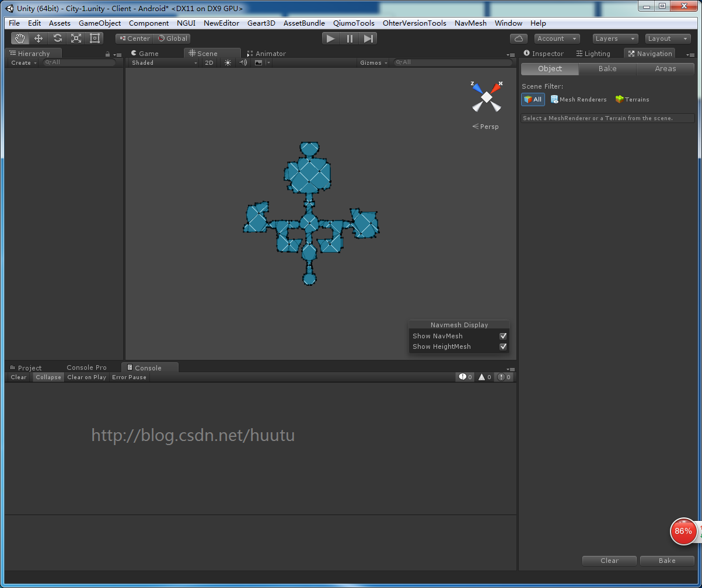
Task: Select the Scale tool
Action: [x=76, y=38]
